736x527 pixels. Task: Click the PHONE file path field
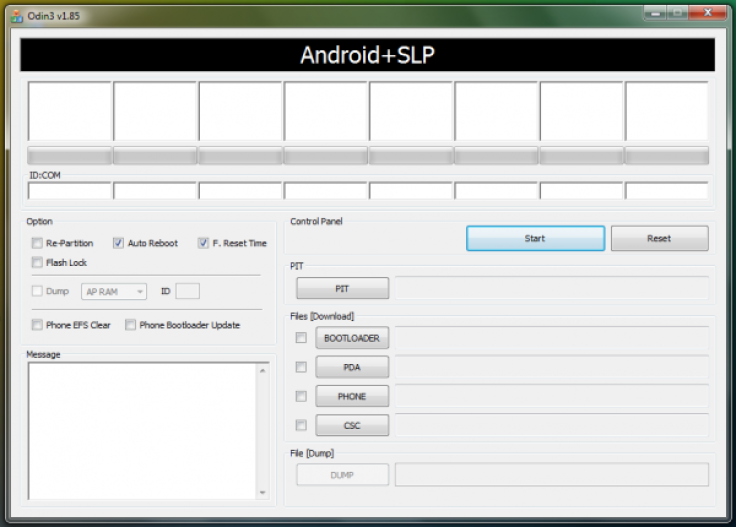point(552,396)
